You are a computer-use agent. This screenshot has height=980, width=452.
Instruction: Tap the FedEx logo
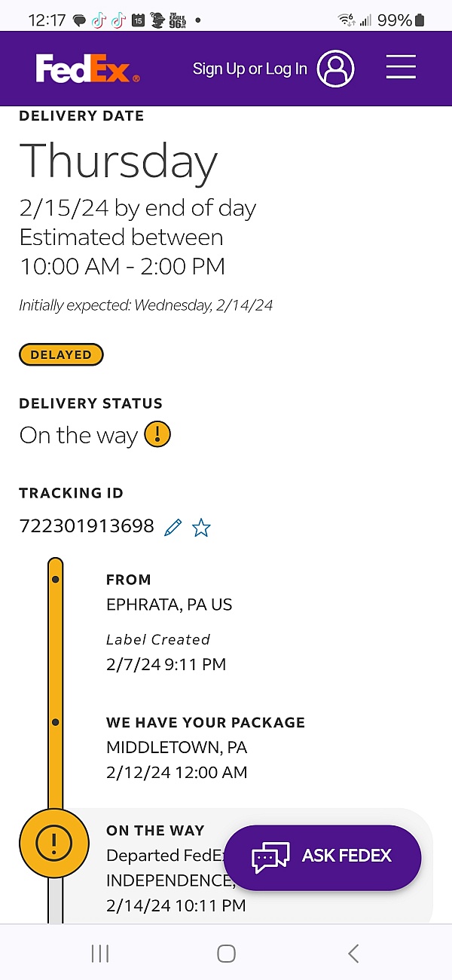point(87,69)
